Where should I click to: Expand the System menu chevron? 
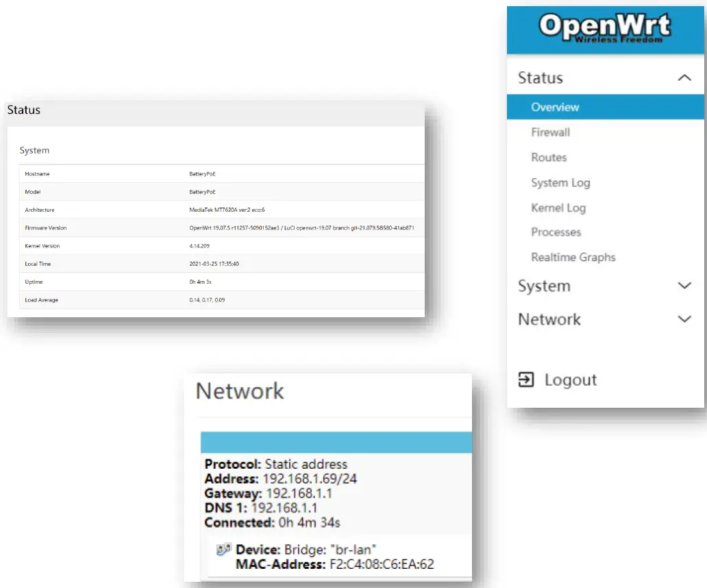click(684, 285)
